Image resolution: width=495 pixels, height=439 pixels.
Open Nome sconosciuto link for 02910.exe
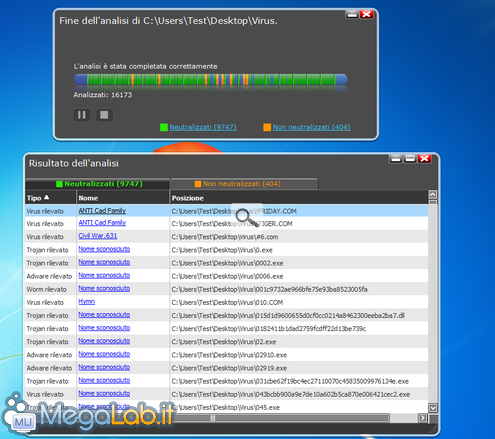click(104, 354)
